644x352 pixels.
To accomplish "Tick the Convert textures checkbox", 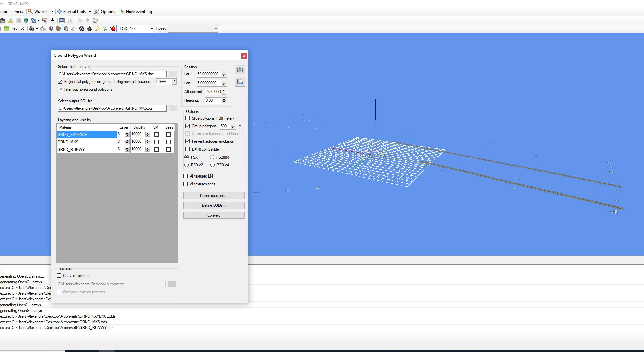I will pyautogui.click(x=60, y=276).
